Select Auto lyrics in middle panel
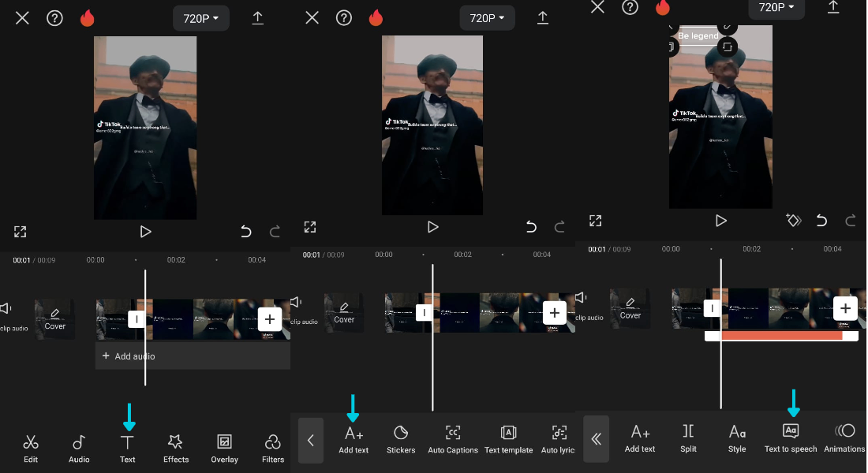Image resolution: width=868 pixels, height=473 pixels. [x=558, y=440]
